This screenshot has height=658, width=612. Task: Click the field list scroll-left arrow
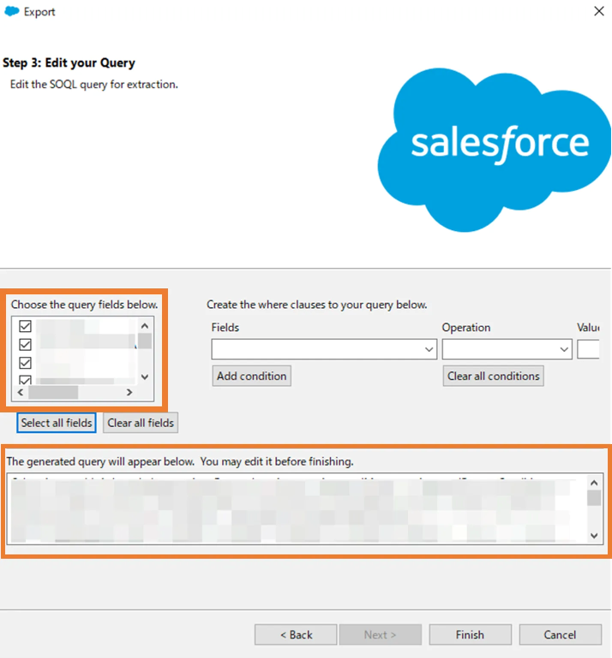tap(21, 392)
